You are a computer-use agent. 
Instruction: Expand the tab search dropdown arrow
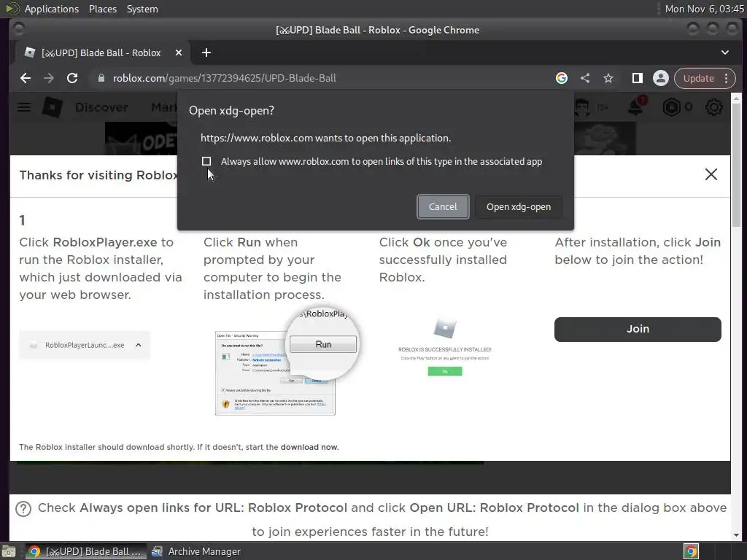click(x=724, y=52)
